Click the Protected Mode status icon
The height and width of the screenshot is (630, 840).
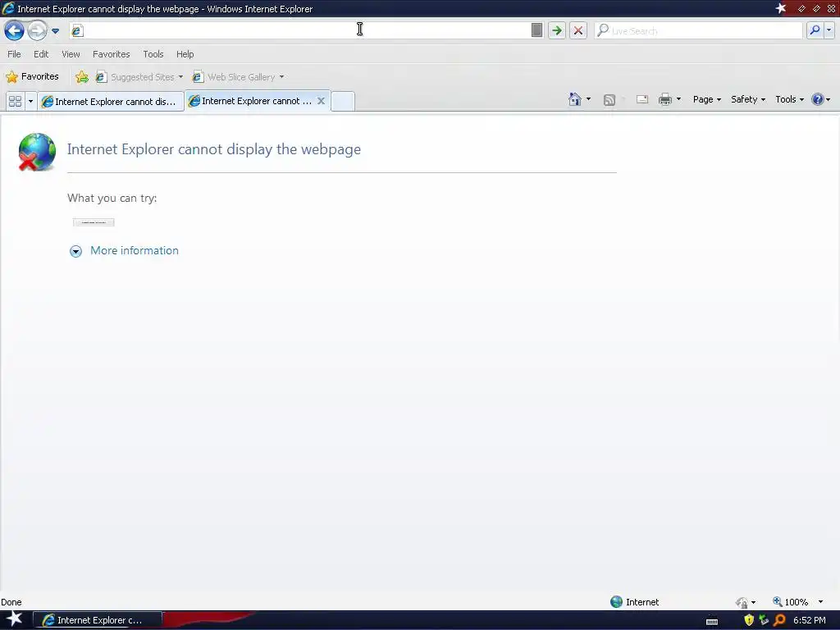tap(742, 603)
